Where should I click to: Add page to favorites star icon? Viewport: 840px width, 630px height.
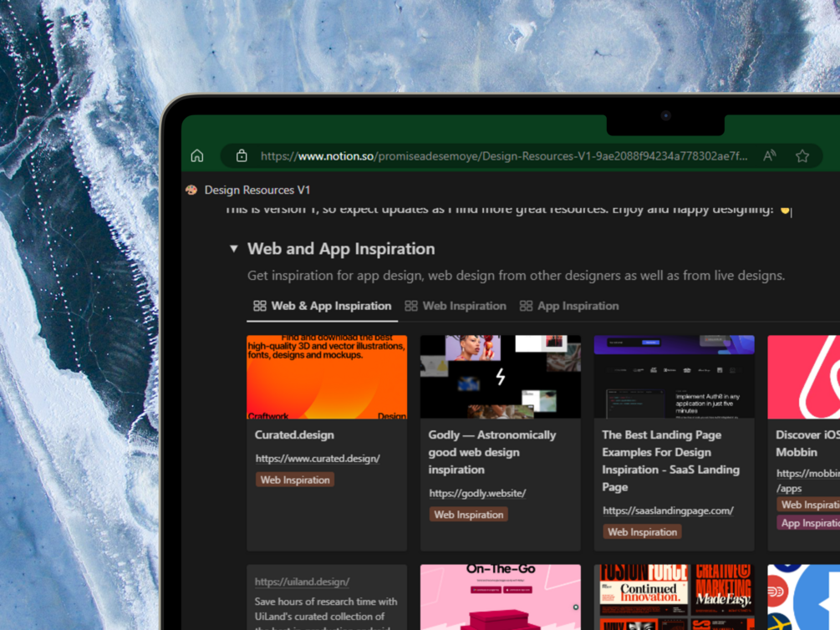(x=802, y=156)
